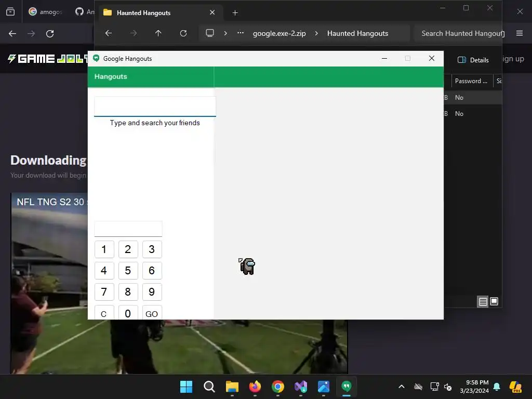
Task: Click the Game Jolt logo
Action: click(x=47, y=59)
